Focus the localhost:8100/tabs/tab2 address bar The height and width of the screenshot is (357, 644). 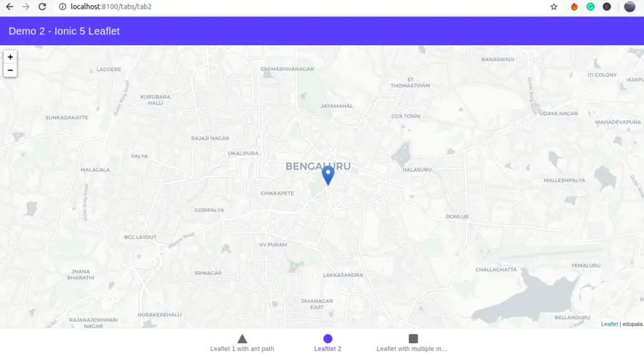[111, 6]
